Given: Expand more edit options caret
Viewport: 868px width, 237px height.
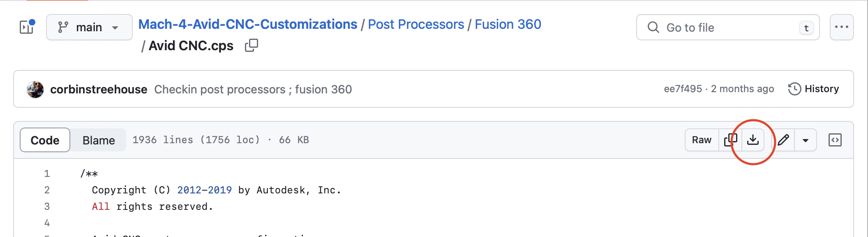Looking at the screenshot, I should click(x=806, y=140).
